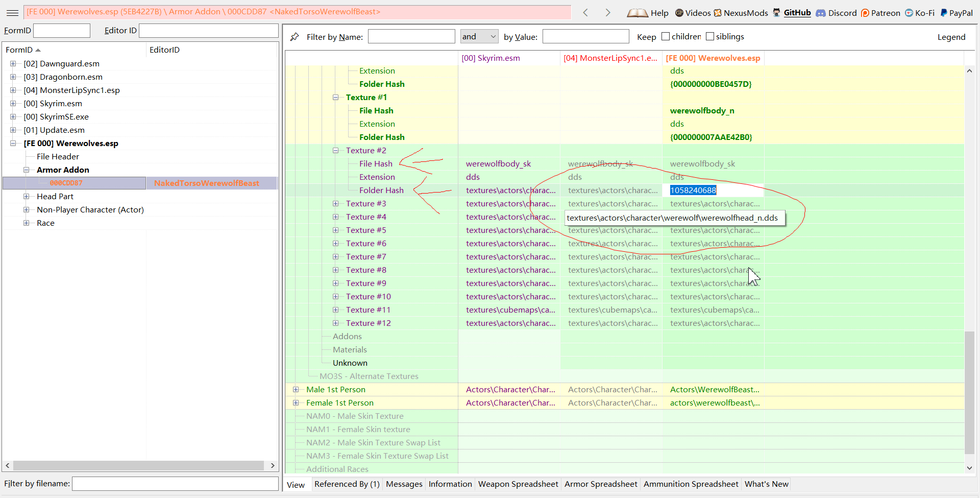
Task: Click the pin icon beside Filter by Name
Action: pyautogui.click(x=295, y=37)
